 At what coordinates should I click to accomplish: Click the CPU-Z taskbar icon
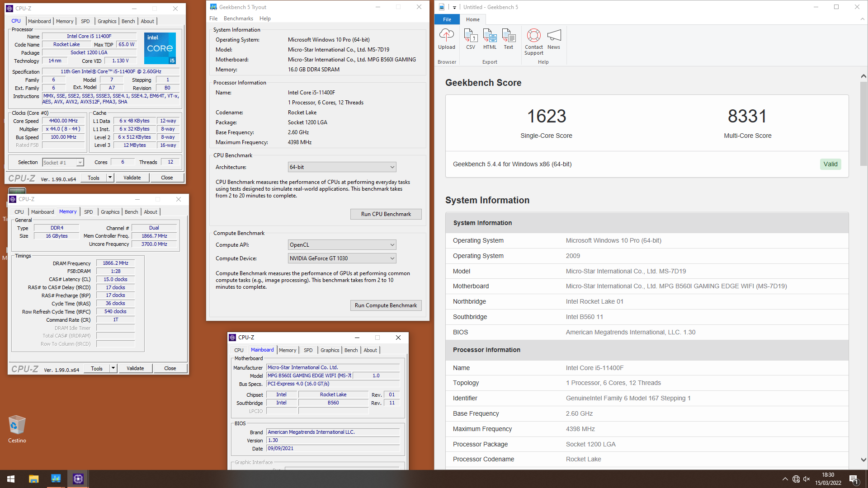point(78,479)
